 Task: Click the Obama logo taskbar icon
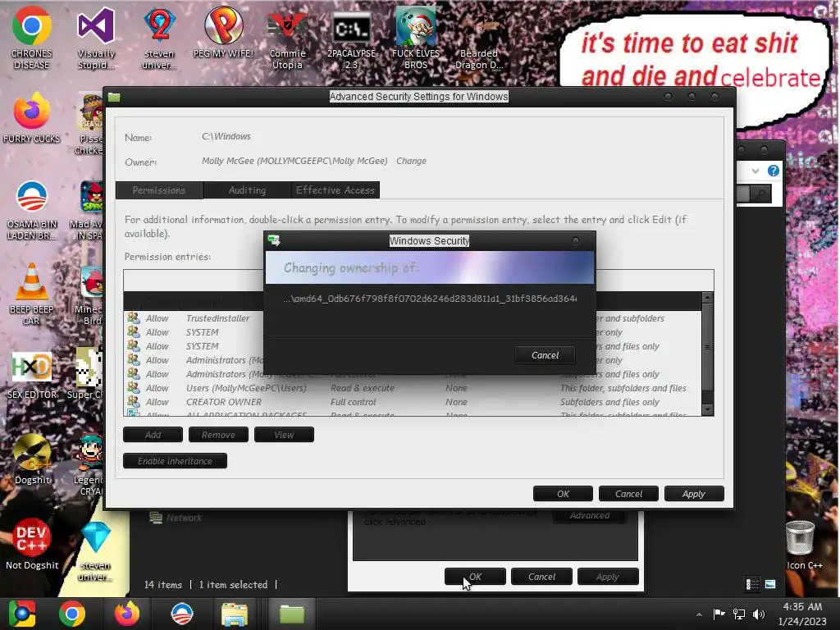(x=182, y=614)
